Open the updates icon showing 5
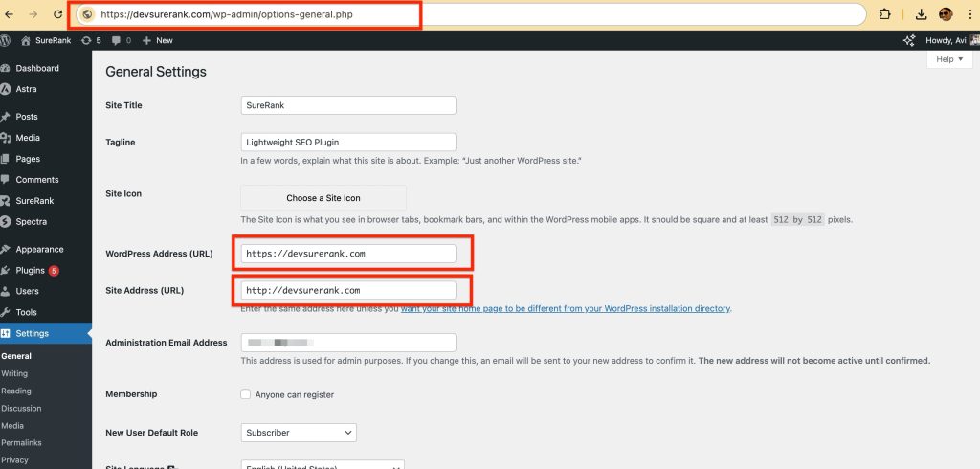 coord(92,40)
